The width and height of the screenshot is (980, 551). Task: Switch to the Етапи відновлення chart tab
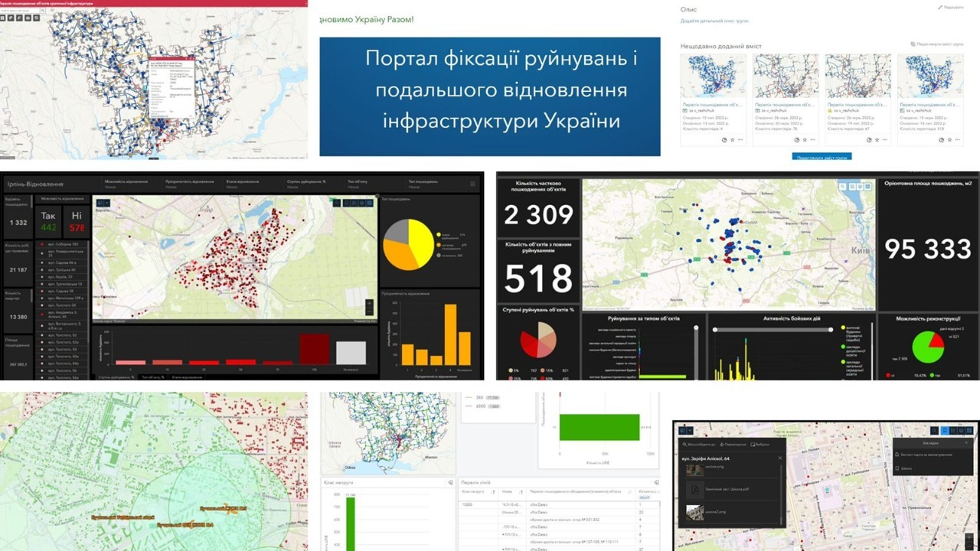(187, 377)
